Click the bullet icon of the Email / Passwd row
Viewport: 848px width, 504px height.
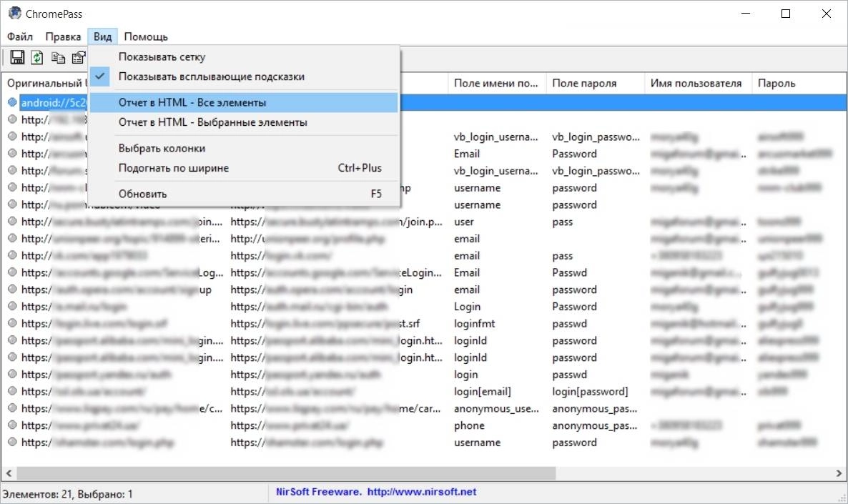tap(12, 272)
